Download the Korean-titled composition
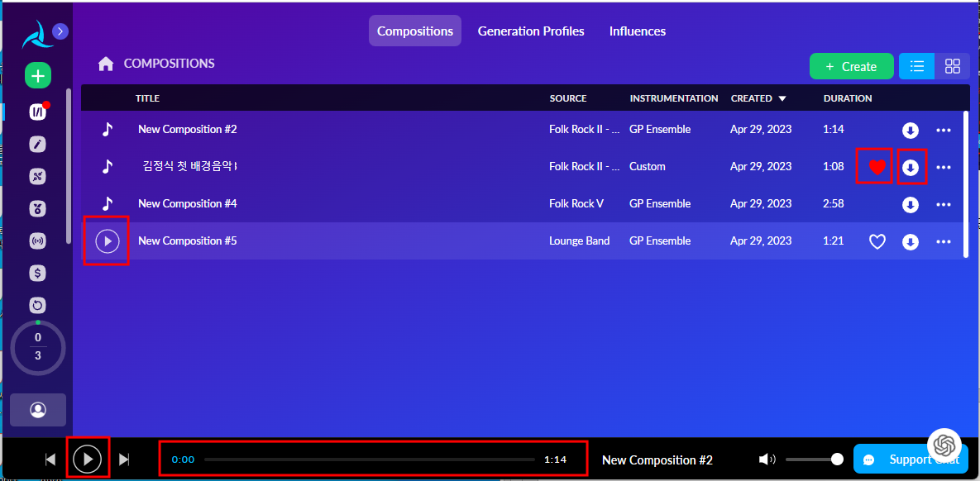Image resolution: width=980 pixels, height=481 pixels. pyautogui.click(x=910, y=167)
